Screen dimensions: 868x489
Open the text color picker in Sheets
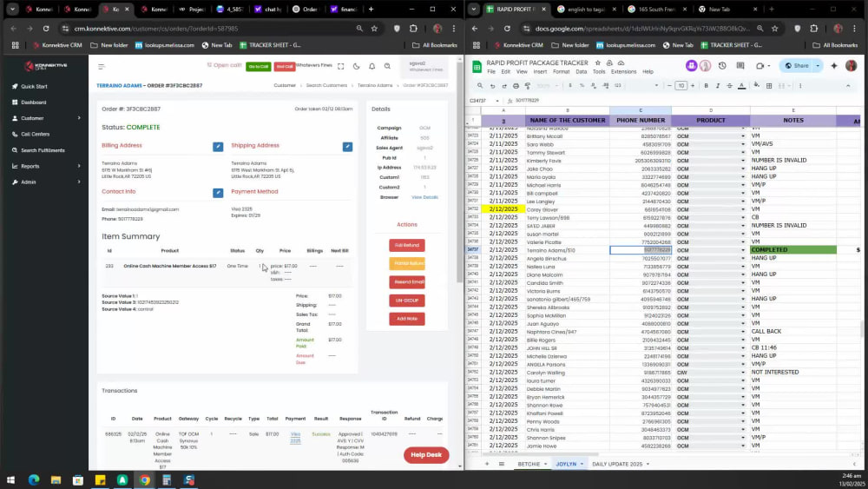coord(742,86)
